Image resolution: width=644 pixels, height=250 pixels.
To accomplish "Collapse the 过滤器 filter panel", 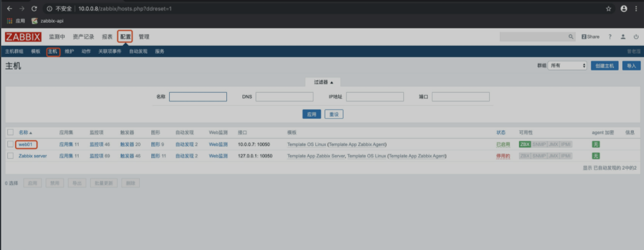I will point(324,82).
